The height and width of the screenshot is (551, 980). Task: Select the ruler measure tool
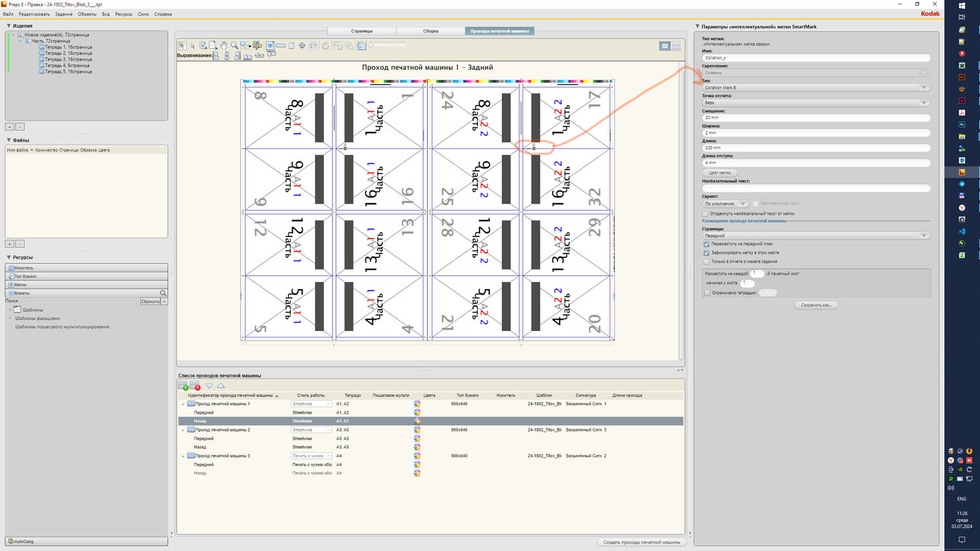280,45
